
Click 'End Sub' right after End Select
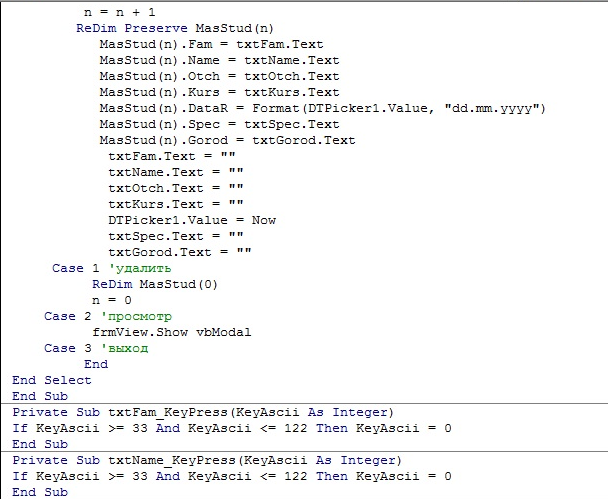[40, 396]
